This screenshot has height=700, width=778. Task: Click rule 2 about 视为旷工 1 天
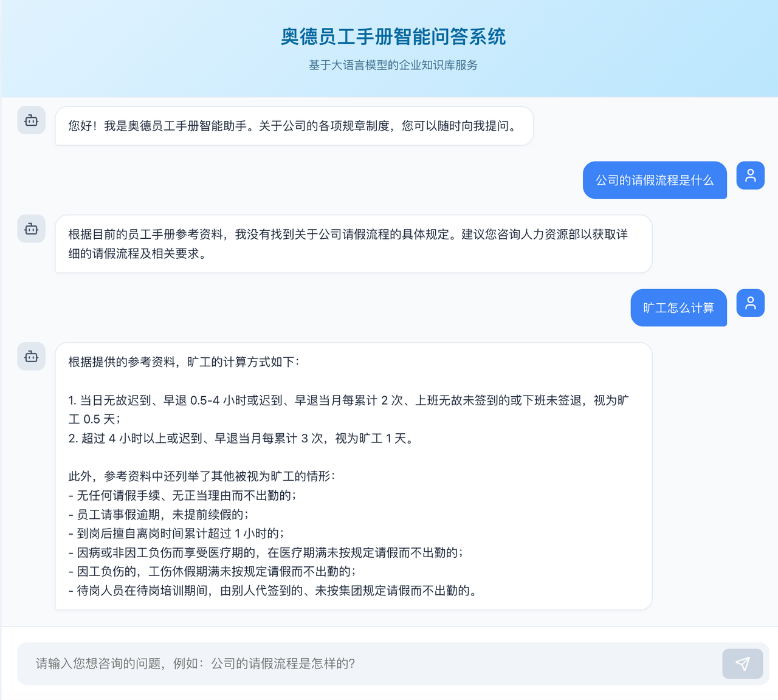pos(243,438)
